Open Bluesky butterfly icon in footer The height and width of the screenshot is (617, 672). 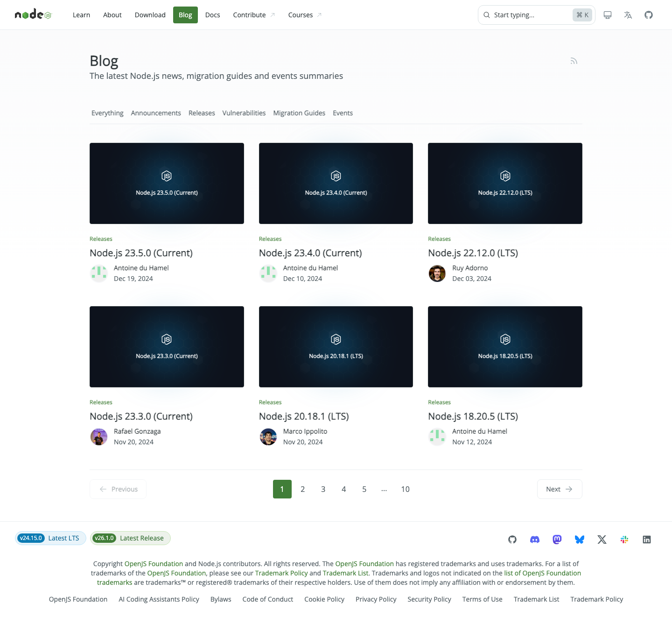[x=580, y=540]
